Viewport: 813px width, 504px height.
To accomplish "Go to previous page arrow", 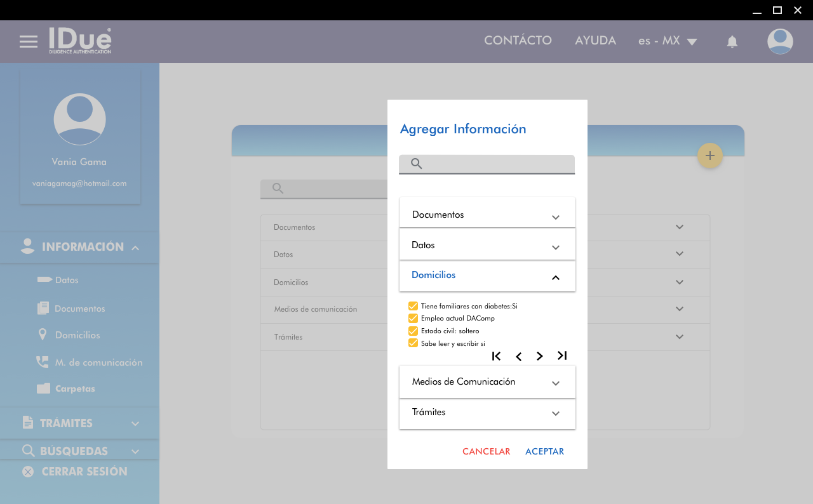I will (518, 356).
